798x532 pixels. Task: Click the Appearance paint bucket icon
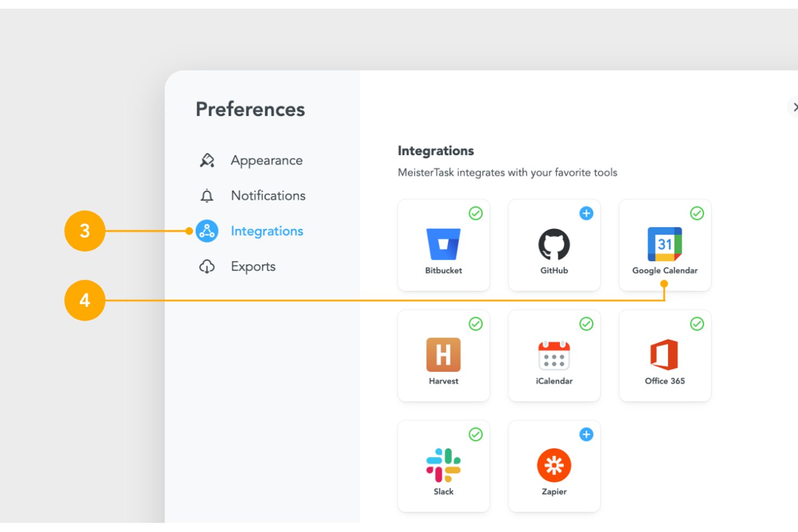[x=207, y=161]
